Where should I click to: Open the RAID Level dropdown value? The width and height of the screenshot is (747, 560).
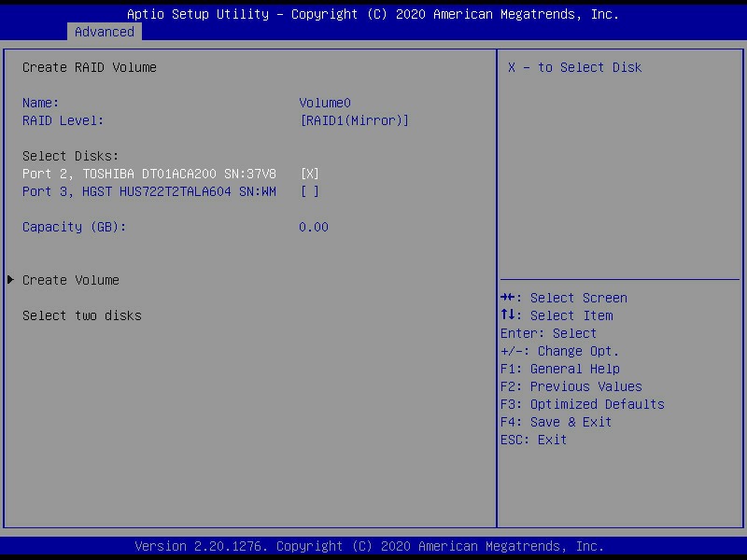pos(355,120)
